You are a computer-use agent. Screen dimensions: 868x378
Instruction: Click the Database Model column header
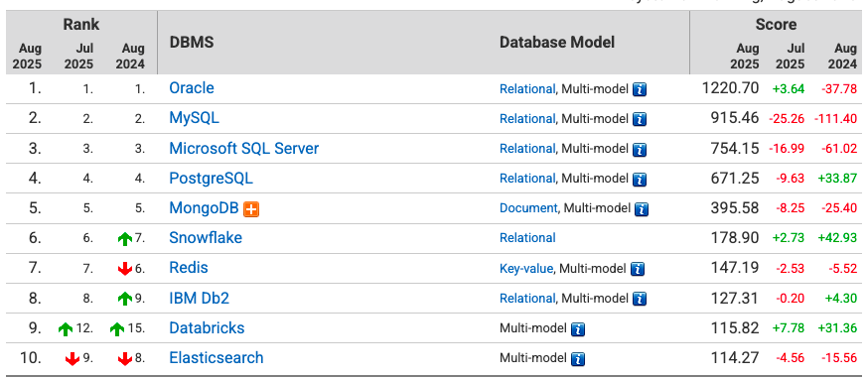pyautogui.click(x=557, y=43)
